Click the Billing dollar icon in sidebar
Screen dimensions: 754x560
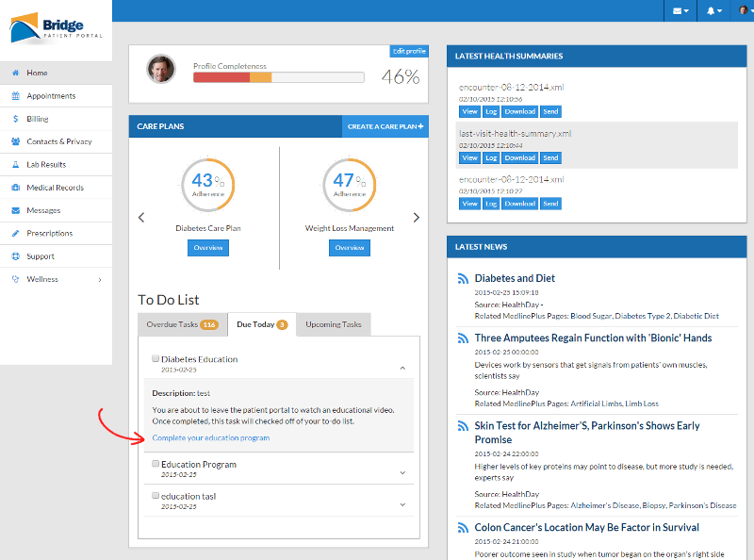click(x=16, y=119)
